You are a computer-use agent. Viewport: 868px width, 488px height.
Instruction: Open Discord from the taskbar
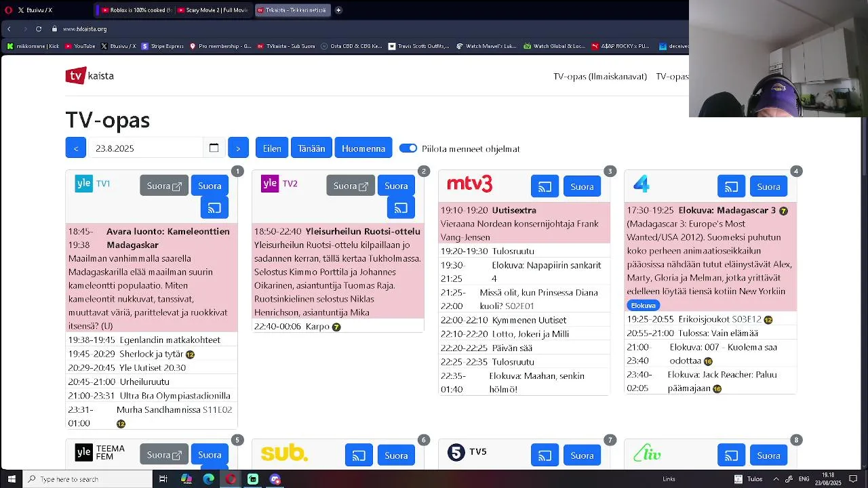tap(275, 479)
